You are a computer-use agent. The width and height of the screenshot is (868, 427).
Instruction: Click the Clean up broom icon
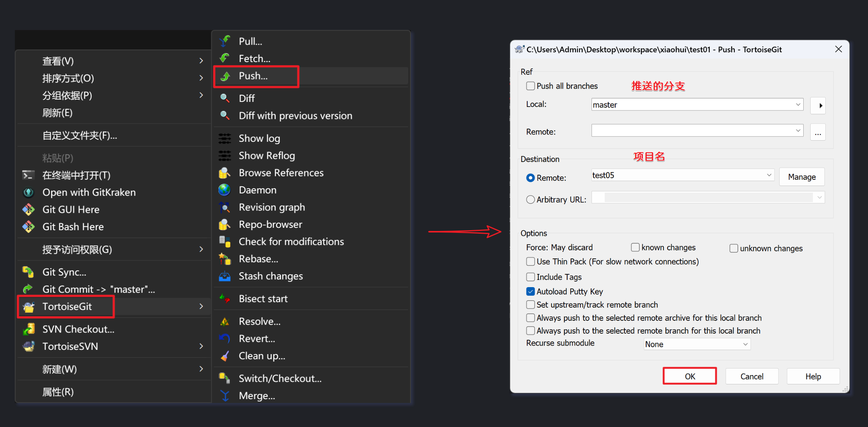click(x=225, y=356)
